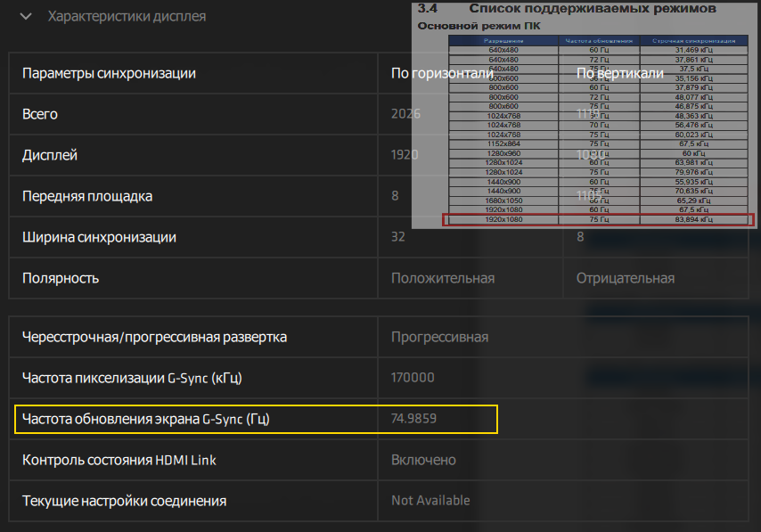The width and height of the screenshot is (761, 532).
Task: Click the 83,894 кГц cell in the modes table
Action: point(693,219)
